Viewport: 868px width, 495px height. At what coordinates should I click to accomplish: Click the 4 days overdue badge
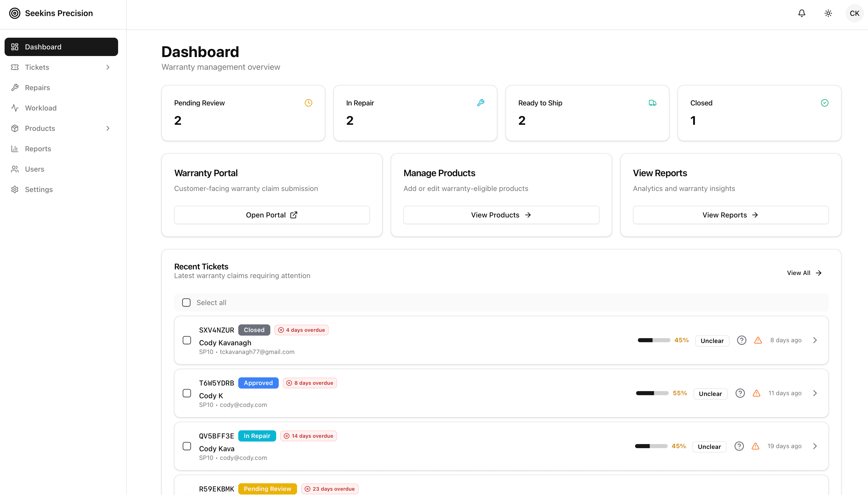coord(301,330)
